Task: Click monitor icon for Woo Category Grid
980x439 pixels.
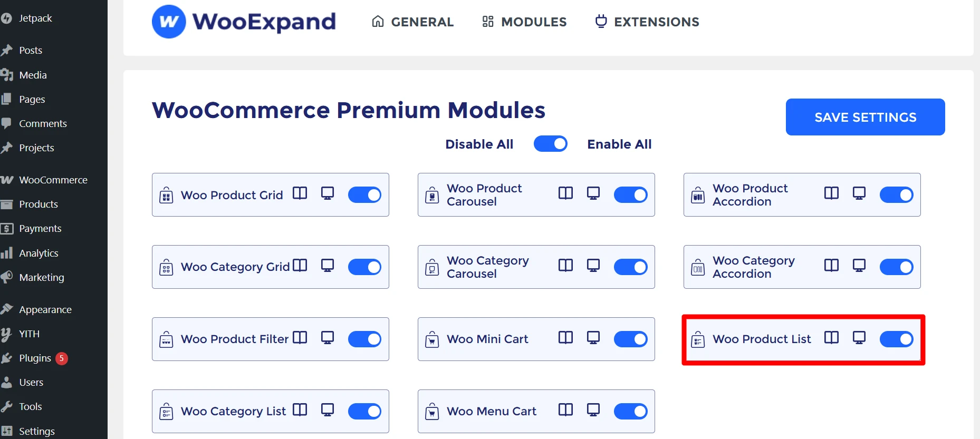Action: click(x=328, y=266)
